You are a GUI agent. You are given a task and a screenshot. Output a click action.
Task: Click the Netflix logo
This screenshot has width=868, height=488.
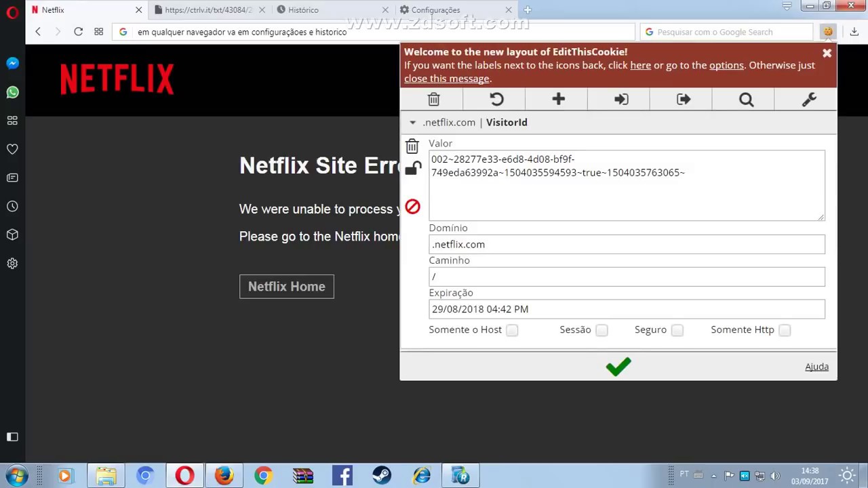tap(117, 79)
